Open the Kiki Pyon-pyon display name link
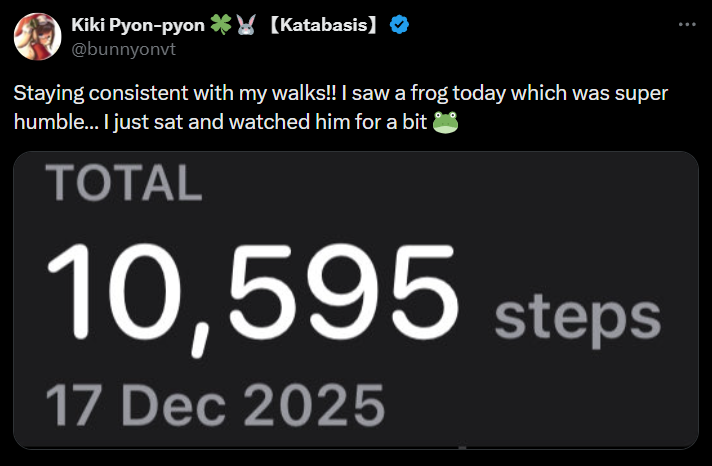 [137, 25]
